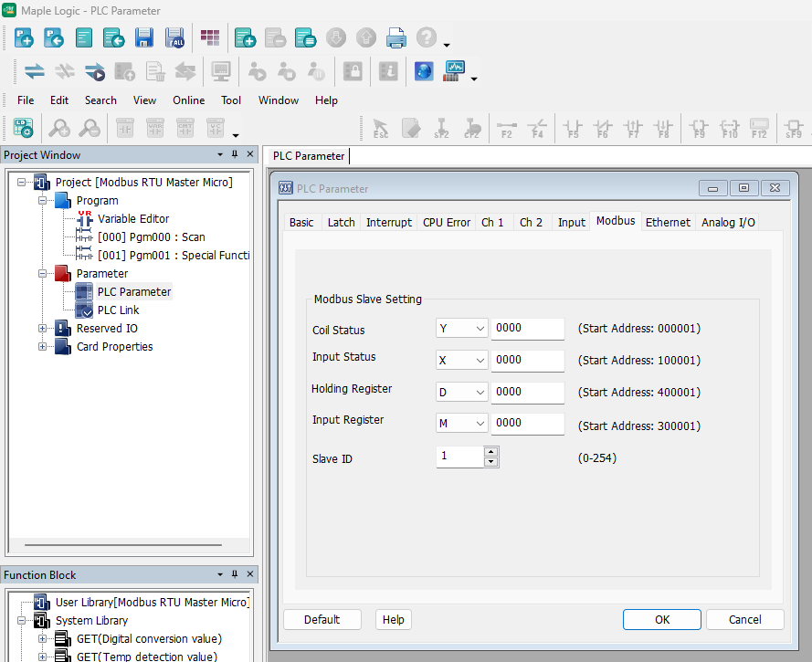Expand GET(Digital conversion value) node
Screen dimensions: 812x662
coord(42,638)
